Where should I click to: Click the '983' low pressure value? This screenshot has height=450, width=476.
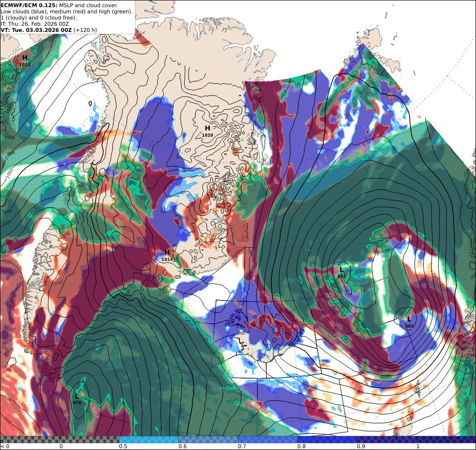409,326
